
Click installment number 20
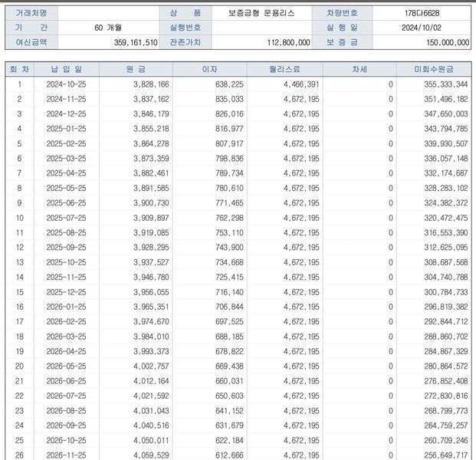click(19, 366)
